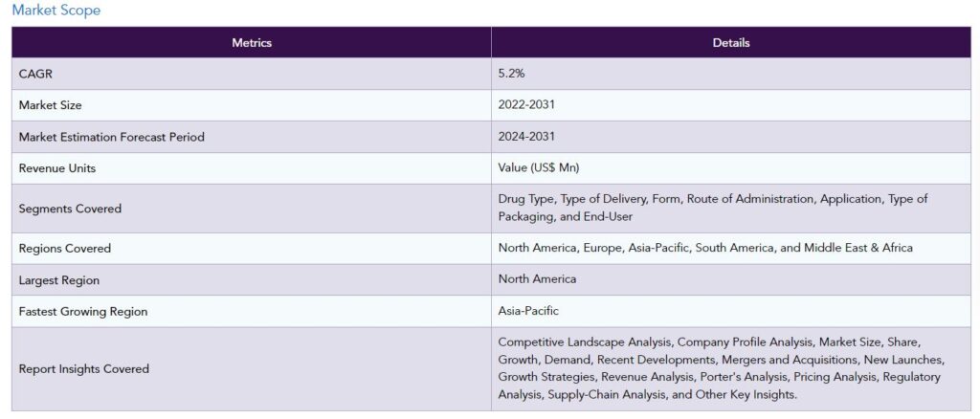Select the Revenue Units row label
The image size is (980, 419).
57,168
